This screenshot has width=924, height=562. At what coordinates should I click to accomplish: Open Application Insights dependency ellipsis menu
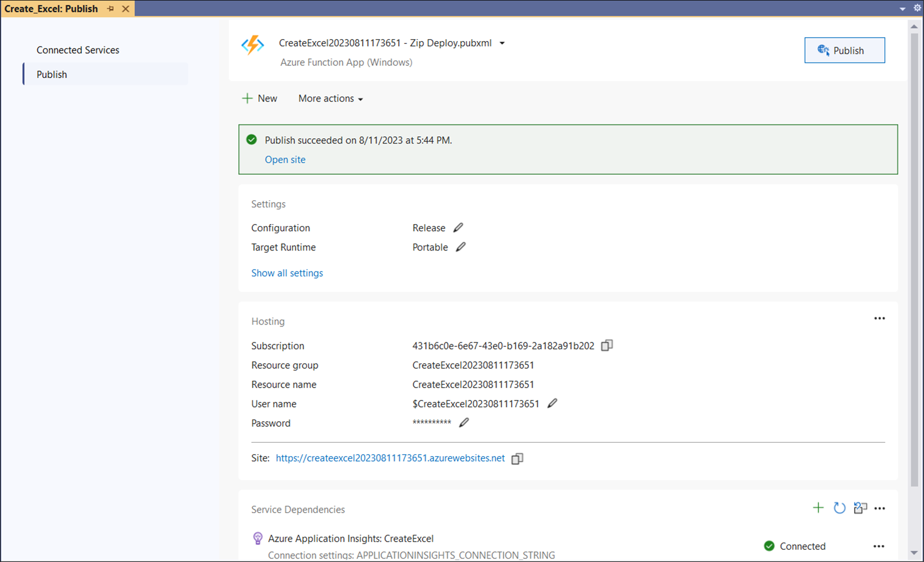tap(879, 546)
